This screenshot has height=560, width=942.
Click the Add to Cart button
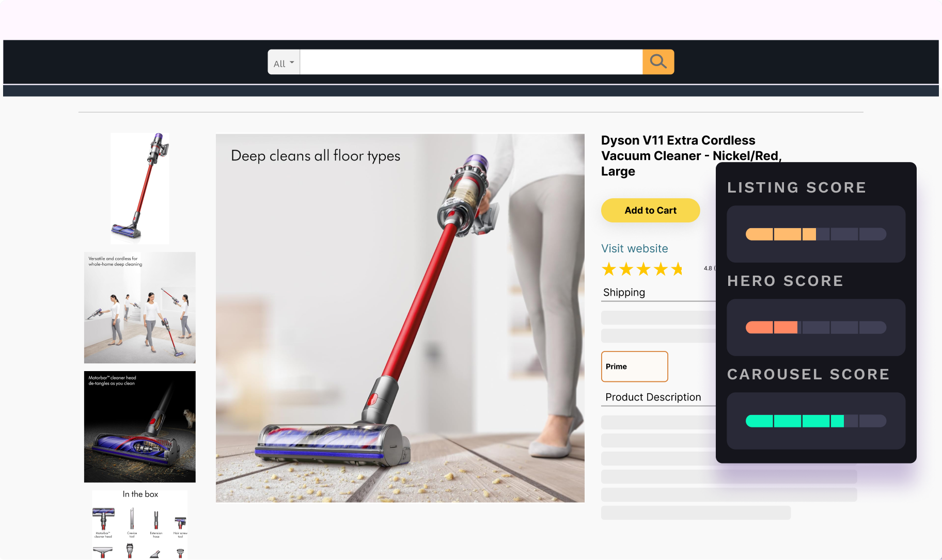(x=650, y=210)
